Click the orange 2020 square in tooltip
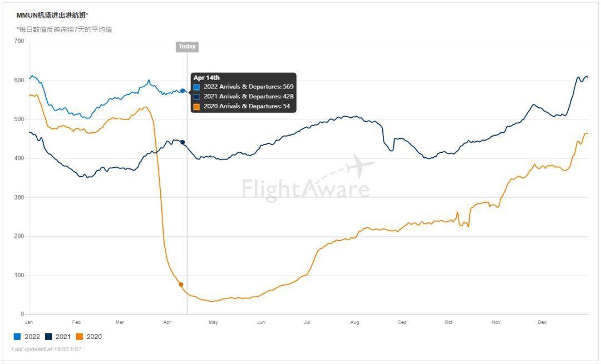 click(x=197, y=107)
